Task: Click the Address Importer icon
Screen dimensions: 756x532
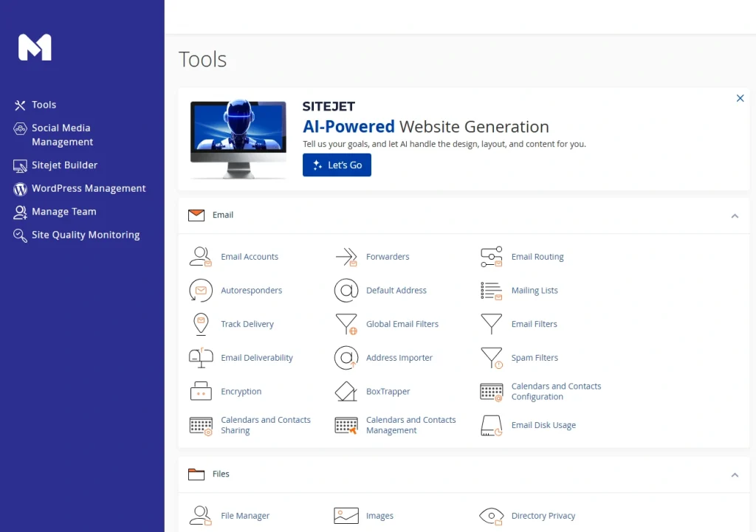Action: click(346, 358)
